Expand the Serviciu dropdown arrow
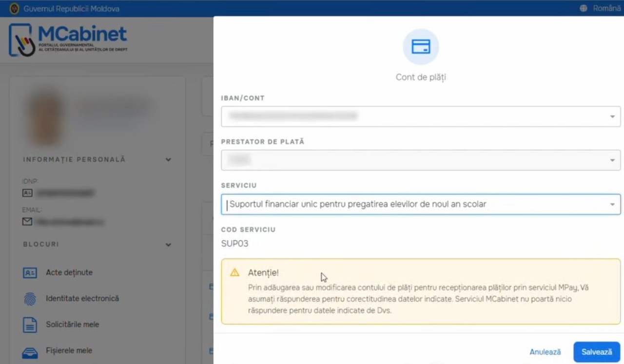This screenshot has width=624, height=364. click(612, 205)
